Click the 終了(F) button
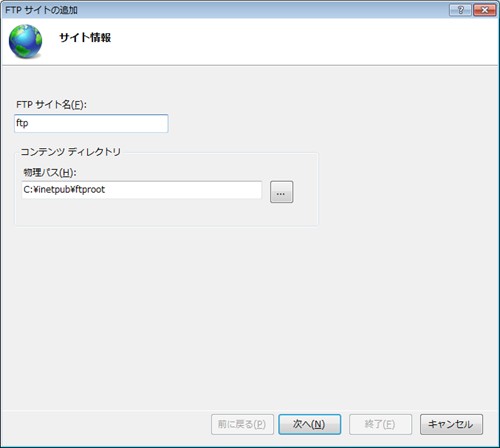Viewport: 500px width, 448px height. (380, 424)
